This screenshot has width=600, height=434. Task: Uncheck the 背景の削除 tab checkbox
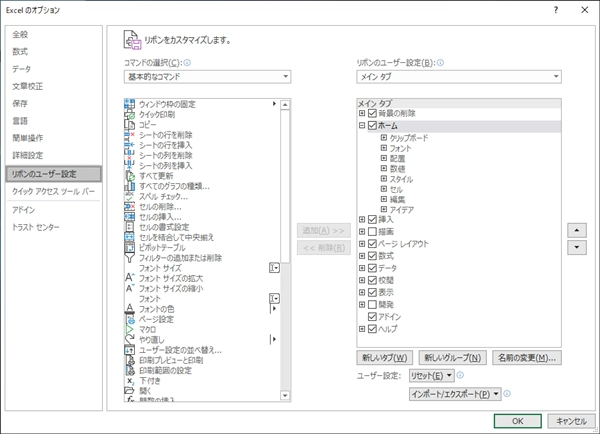[x=372, y=113]
